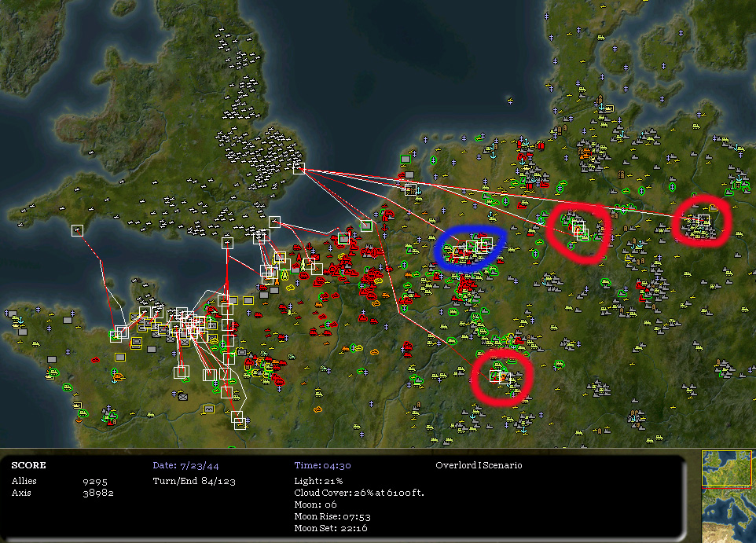Select the cyan anchor icon at Brest
Screen dimensions: 756x543
pos(20,321)
